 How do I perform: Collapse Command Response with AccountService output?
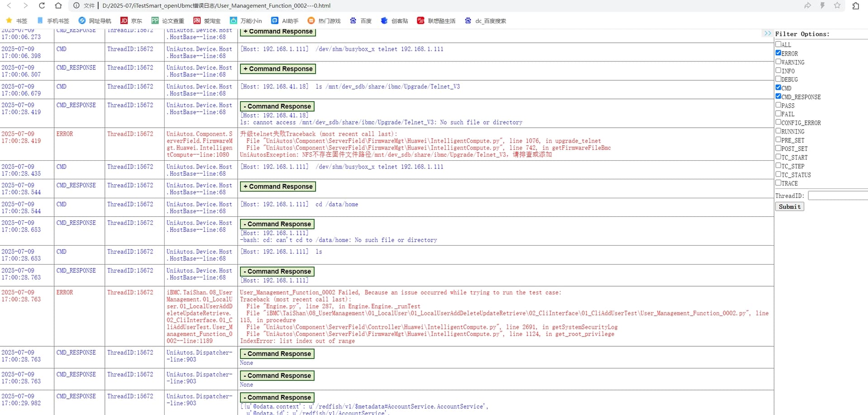click(277, 397)
